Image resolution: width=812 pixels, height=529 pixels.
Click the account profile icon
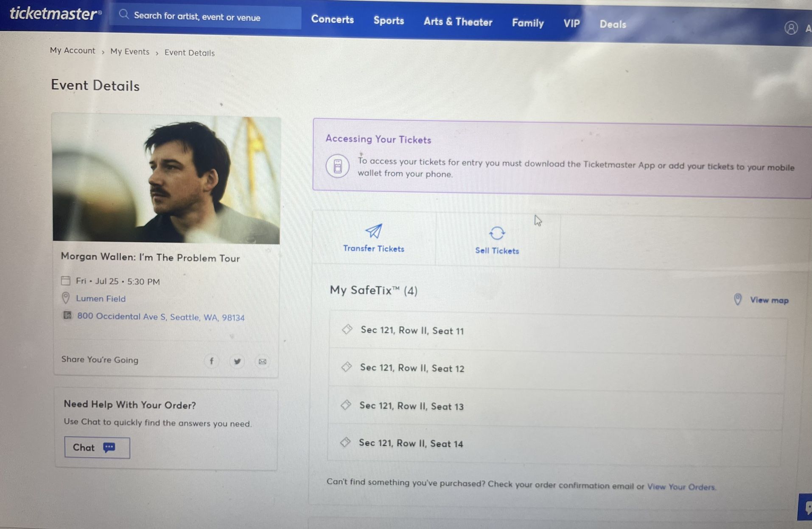click(790, 28)
